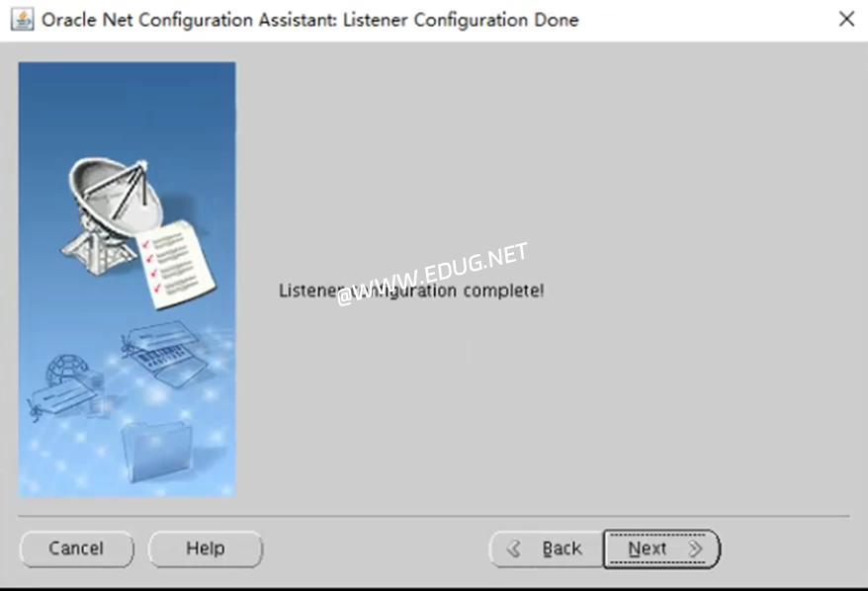Screen dimensions: 868x591
Task: Click the window title "Listener Configuration Done"
Action: click(461, 20)
